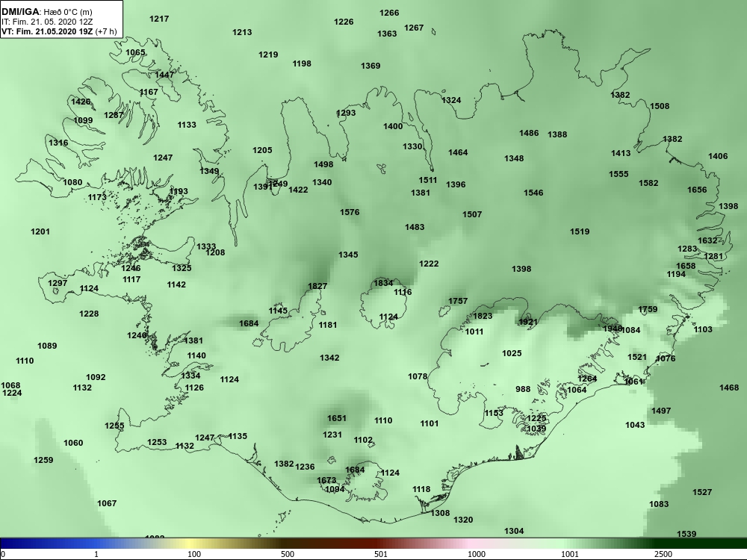Viewport: 747px width, 560px height.
Task: Click the value 1342
Action: pos(329,358)
